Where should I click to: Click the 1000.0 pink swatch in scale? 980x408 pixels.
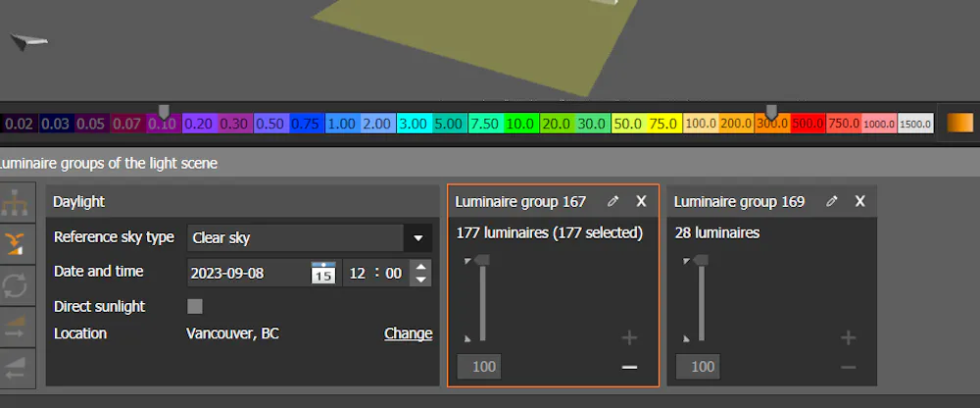[x=879, y=124]
